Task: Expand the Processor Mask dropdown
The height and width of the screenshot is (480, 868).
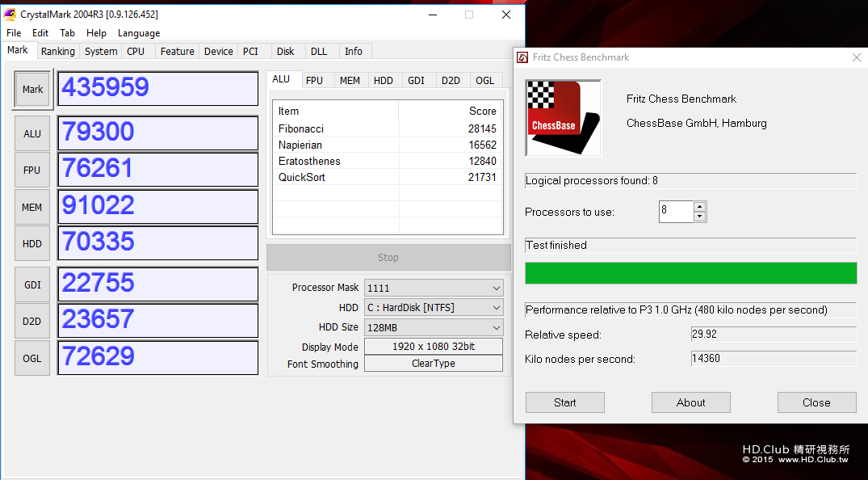Action: coord(434,288)
